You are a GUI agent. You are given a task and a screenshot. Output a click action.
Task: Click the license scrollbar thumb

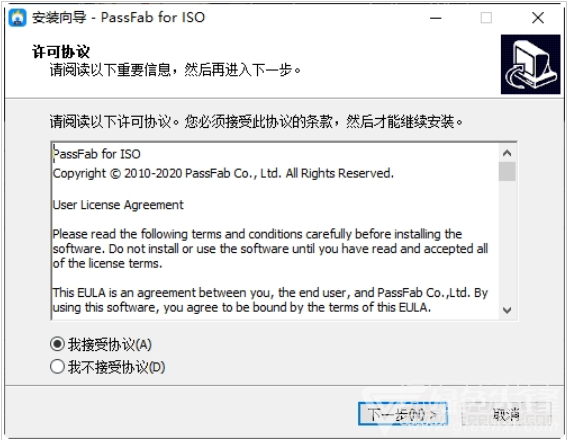pos(507,171)
